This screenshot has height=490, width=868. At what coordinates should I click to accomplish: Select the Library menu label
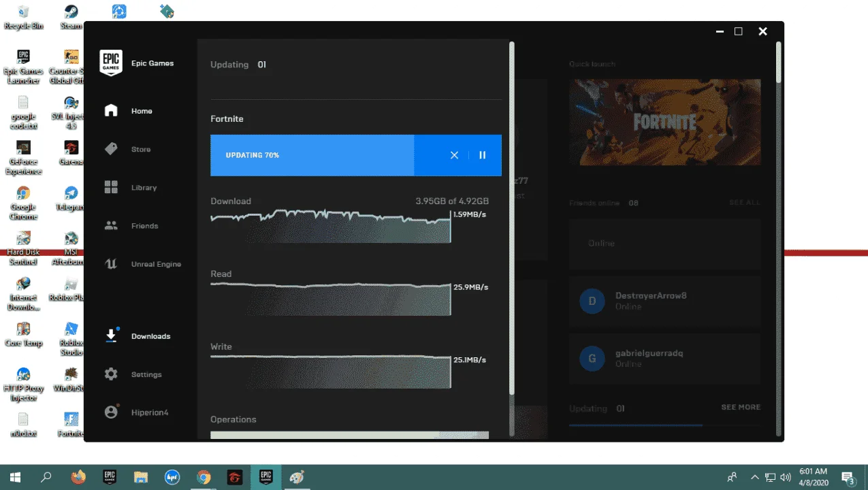point(144,187)
